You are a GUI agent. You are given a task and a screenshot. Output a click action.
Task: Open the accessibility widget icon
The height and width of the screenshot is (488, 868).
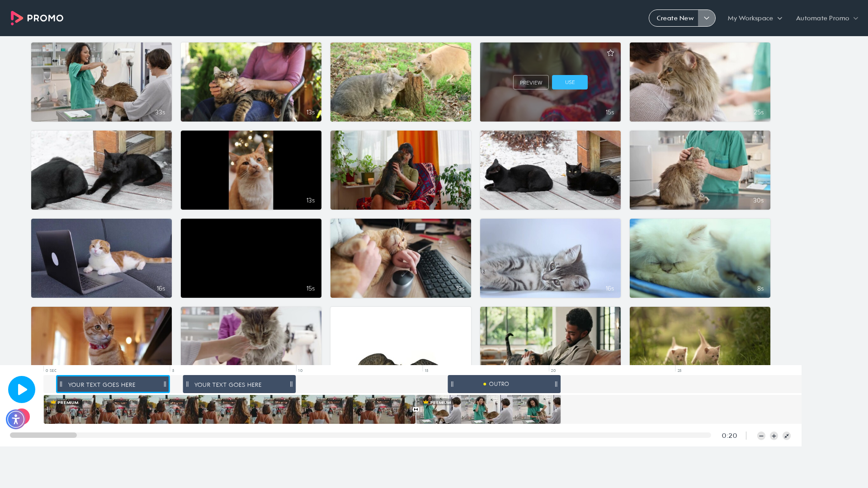[15, 419]
